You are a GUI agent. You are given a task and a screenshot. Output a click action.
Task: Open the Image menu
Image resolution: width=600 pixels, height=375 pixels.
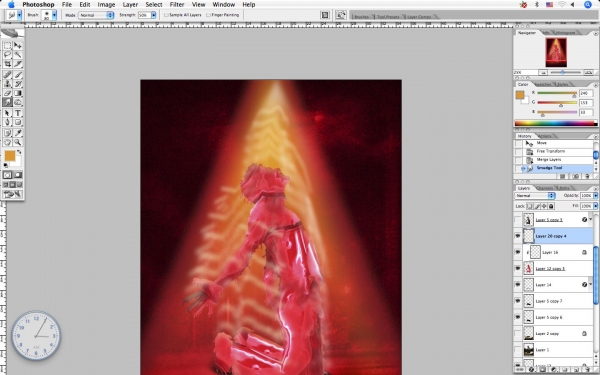tap(106, 5)
